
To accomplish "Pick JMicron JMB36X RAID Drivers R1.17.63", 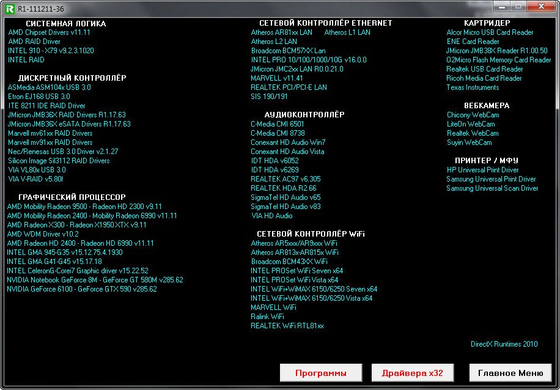I will (x=67, y=115).
